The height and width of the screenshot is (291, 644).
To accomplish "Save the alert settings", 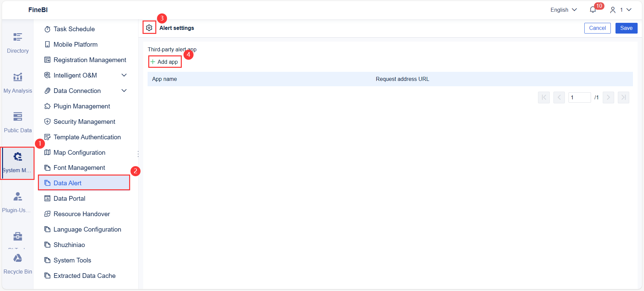I will pos(626,28).
